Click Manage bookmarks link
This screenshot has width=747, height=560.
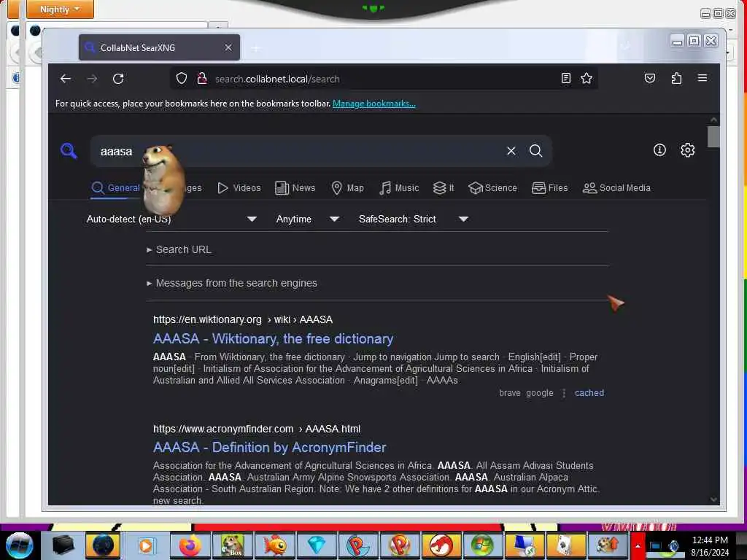(x=374, y=104)
